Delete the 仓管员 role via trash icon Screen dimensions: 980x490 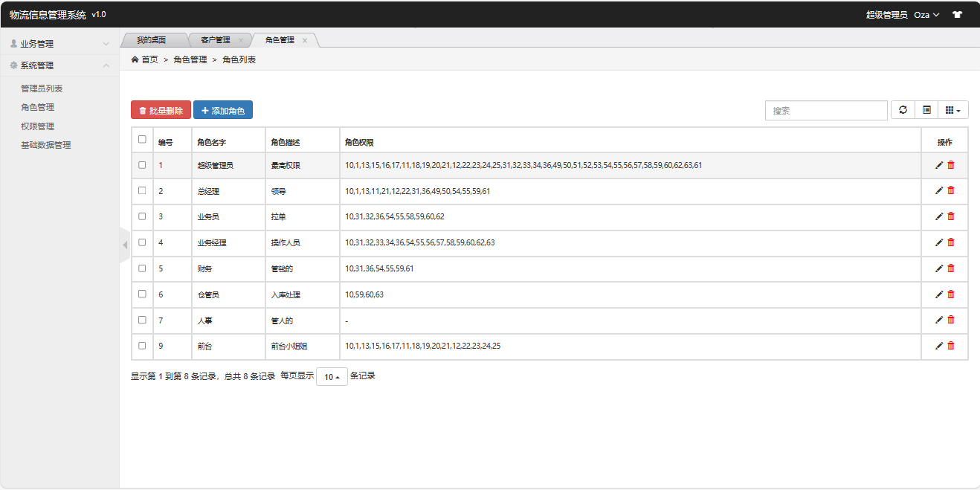click(951, 294)
